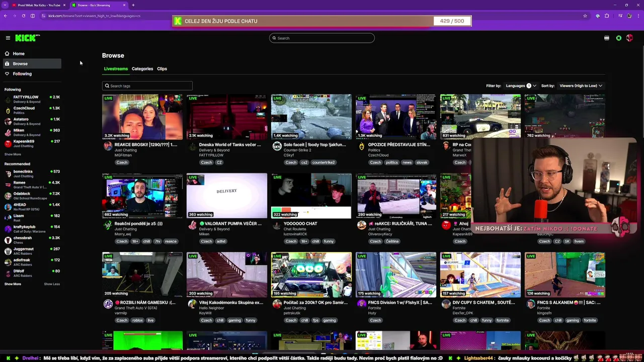Open MGFitman stream thumbnail with 3.2K watching

(142, 117)
